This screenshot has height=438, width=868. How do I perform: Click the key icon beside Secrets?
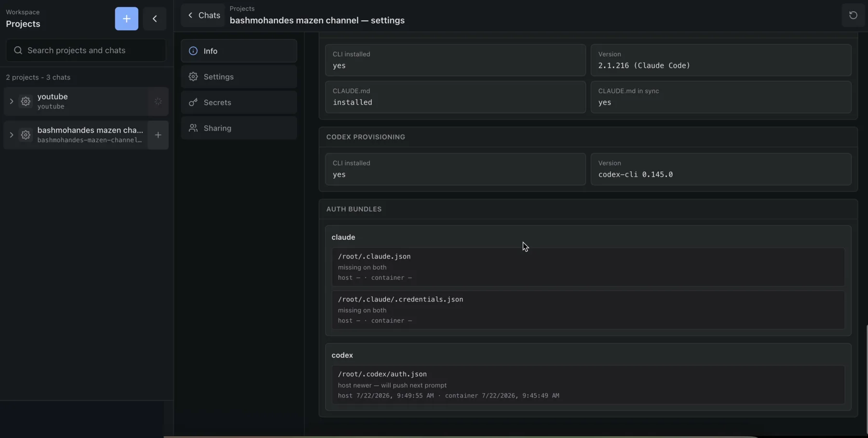[193, 102]
